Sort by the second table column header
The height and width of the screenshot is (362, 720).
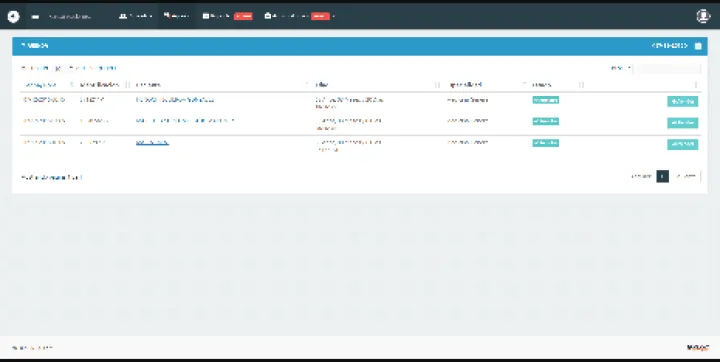104,85
